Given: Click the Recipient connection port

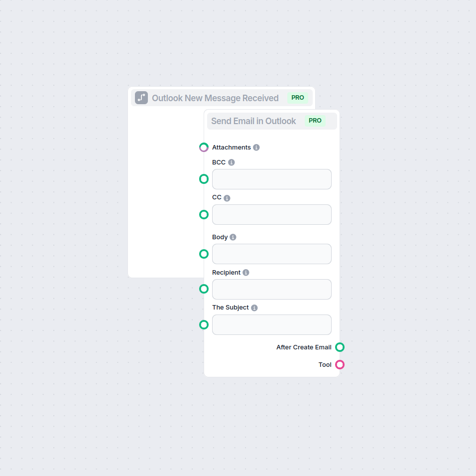Looking at the screenshot, I should coord(204,289).
